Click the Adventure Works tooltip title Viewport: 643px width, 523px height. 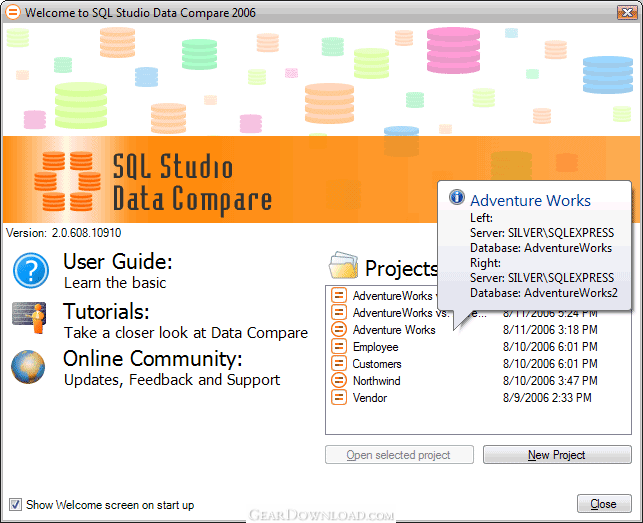530,201
